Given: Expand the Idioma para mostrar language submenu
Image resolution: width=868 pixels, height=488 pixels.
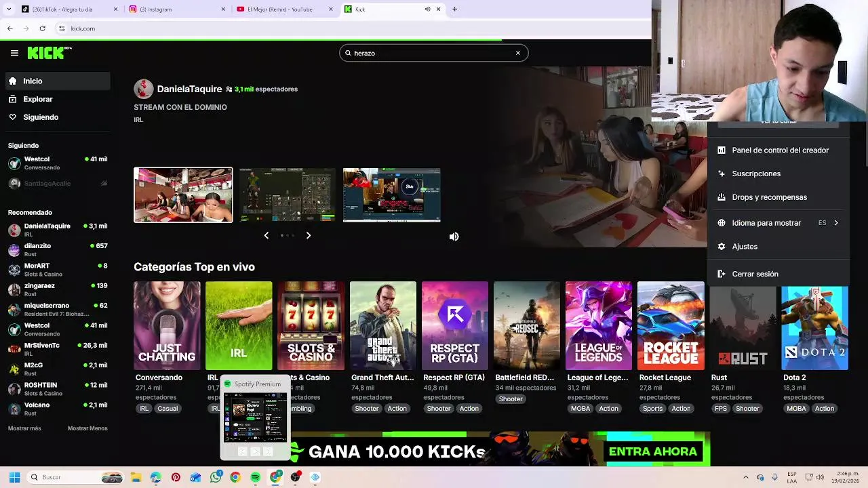Looking at the screenshot, I should pos(778,223).
